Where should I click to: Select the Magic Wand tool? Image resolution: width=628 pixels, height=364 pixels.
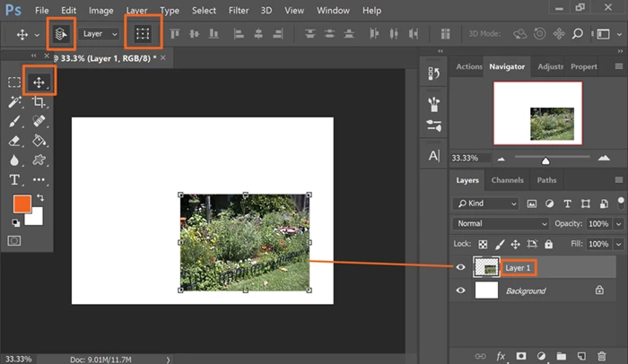click(15, 102)
